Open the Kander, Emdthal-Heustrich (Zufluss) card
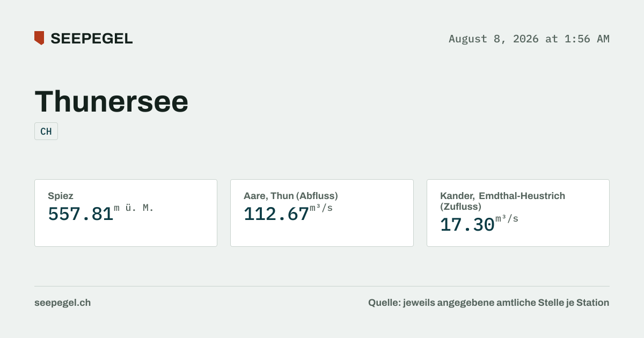Viewport: 644px width, 338px height. coord(518,213)
